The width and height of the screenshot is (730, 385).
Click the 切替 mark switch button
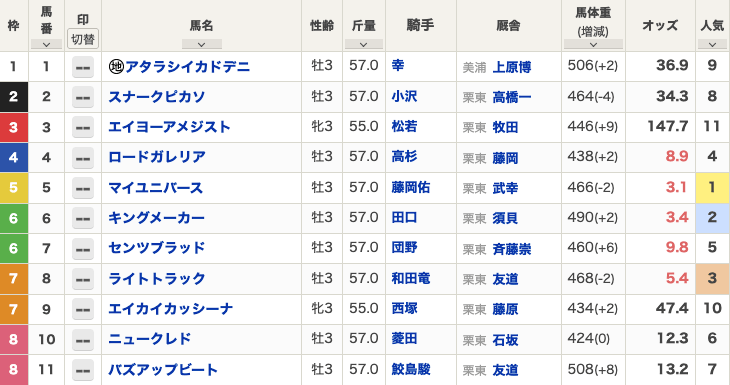83,39
